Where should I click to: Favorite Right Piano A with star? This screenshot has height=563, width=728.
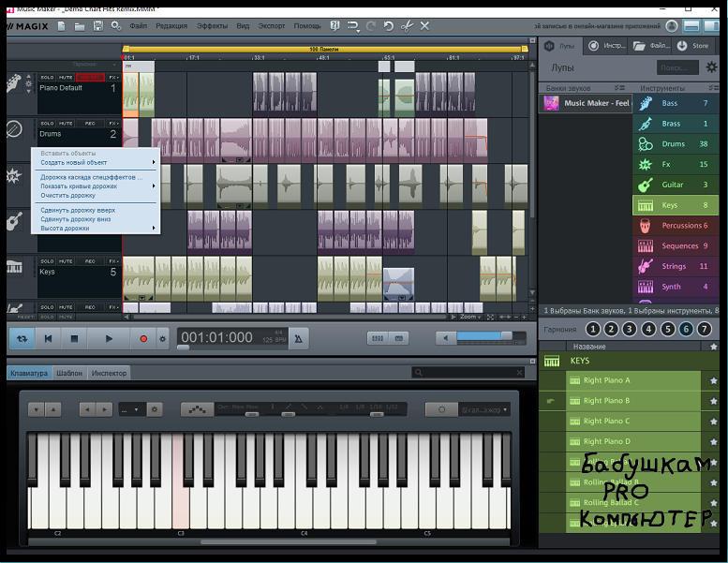714,380
